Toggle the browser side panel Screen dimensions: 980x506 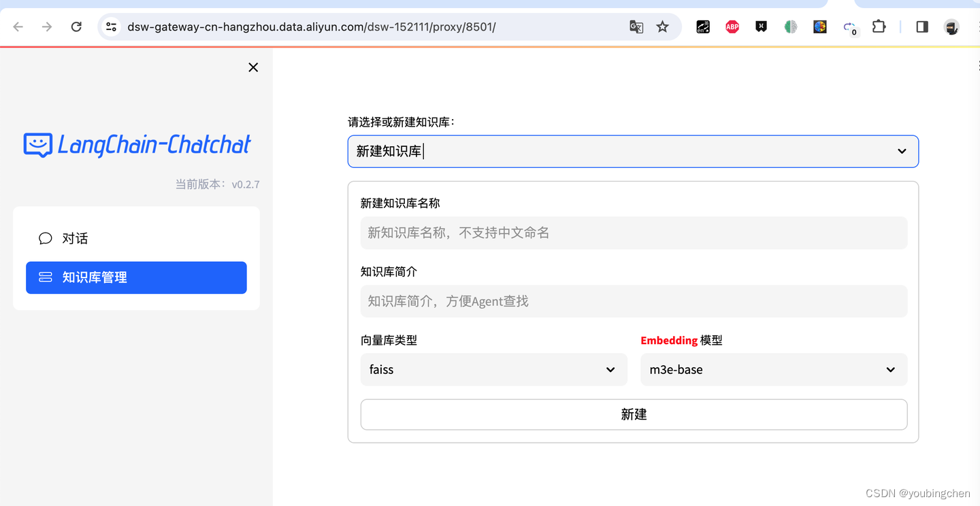[x=922, y=27]
